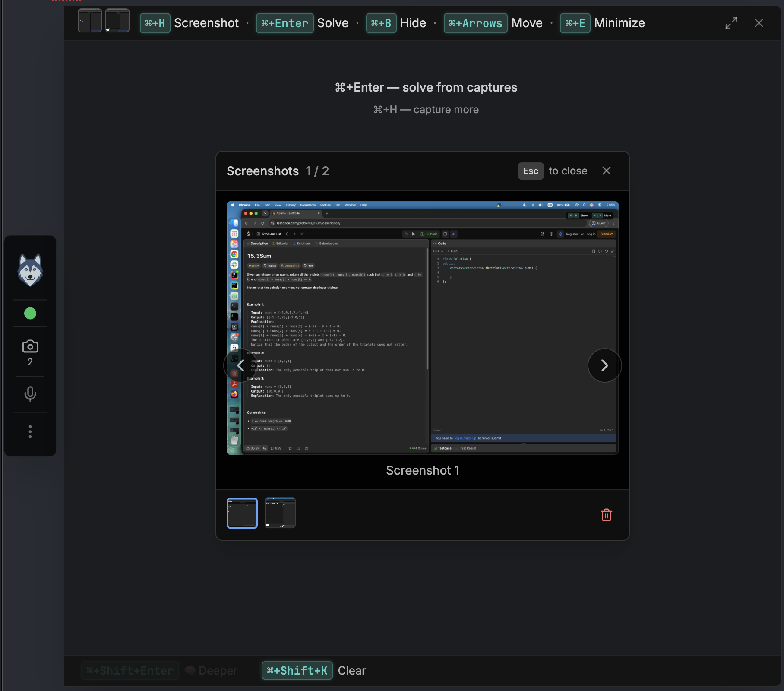Click the '⌘+H — capture more' hint
The height and width of the screenshot is (691, 784).
point(426,110)
